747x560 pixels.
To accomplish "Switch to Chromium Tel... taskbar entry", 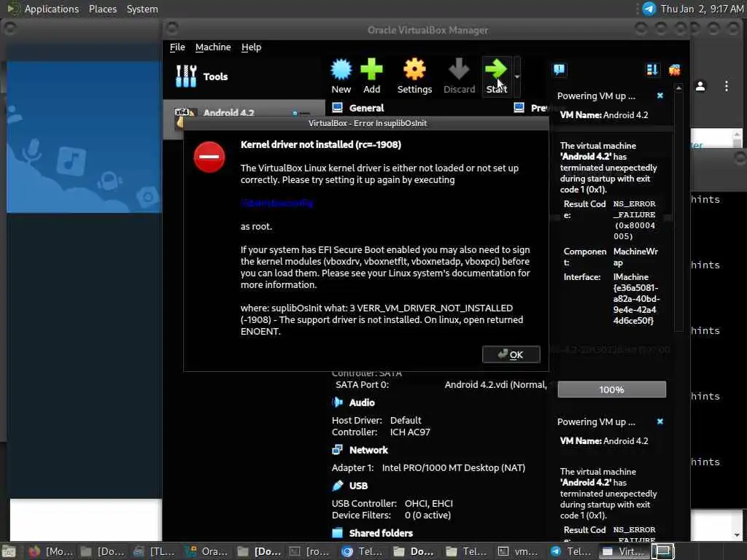I will click(362, 551).
